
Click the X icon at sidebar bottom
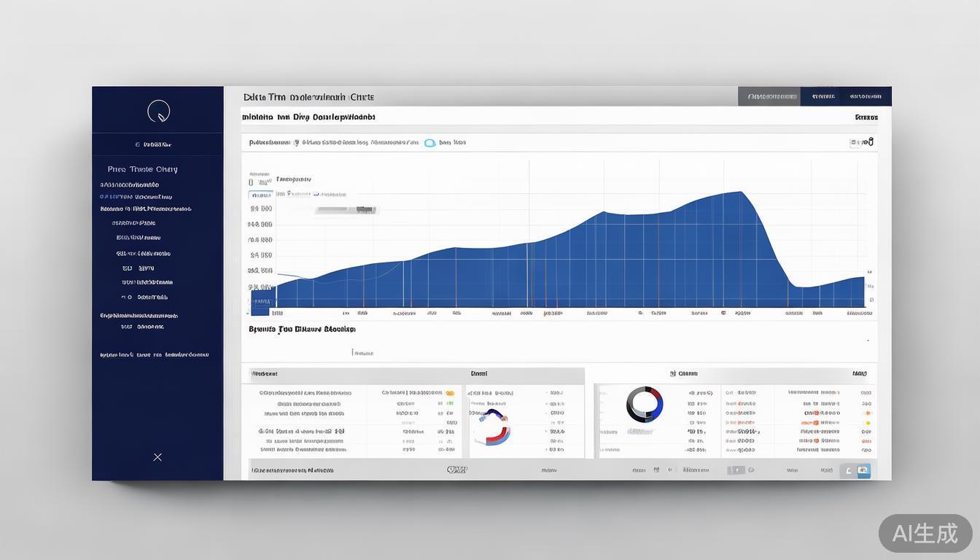(x=157, y=457)
